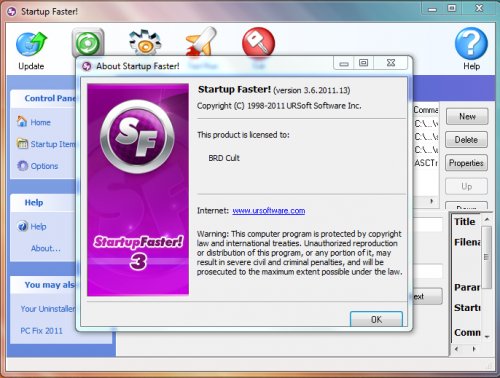Click the Delete button

coord(466,140)
